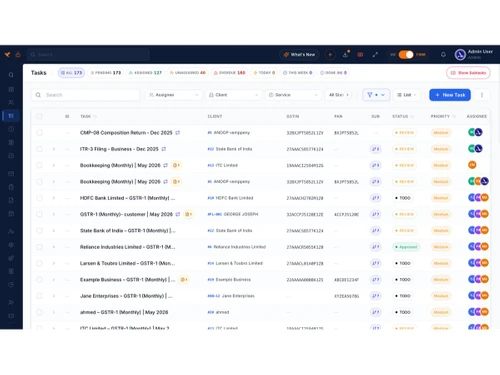Open the All Status filter dropdown

(338, 95)
